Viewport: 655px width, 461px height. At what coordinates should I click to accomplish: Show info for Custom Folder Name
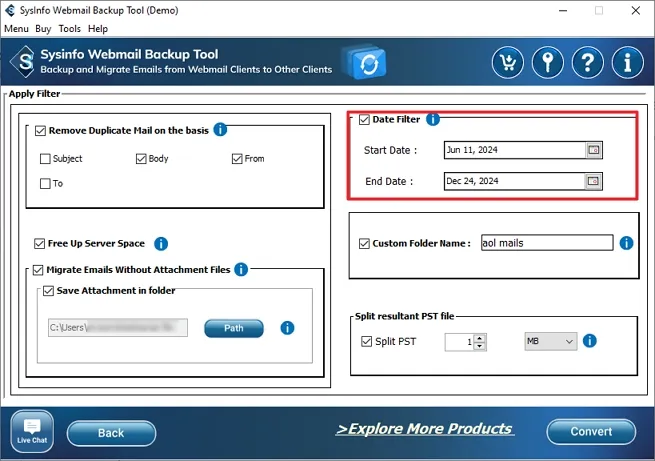(626, 243)
